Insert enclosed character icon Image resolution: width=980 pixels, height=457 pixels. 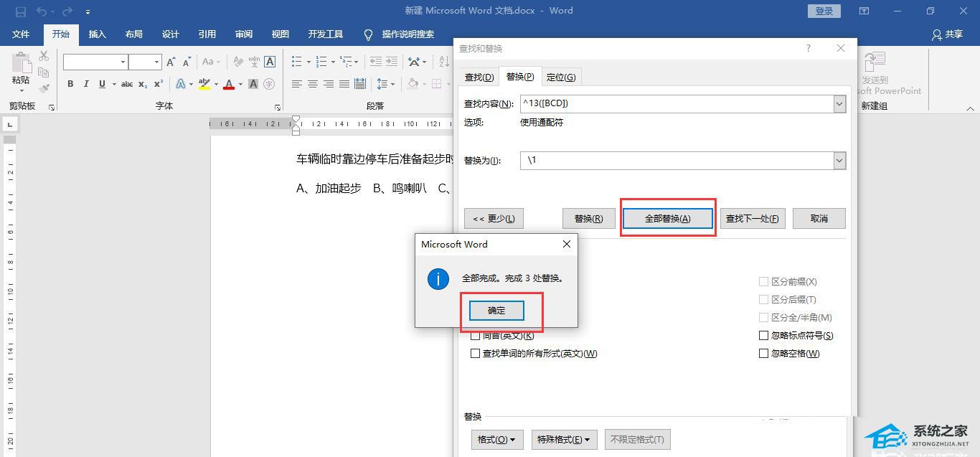click(269, 84)
